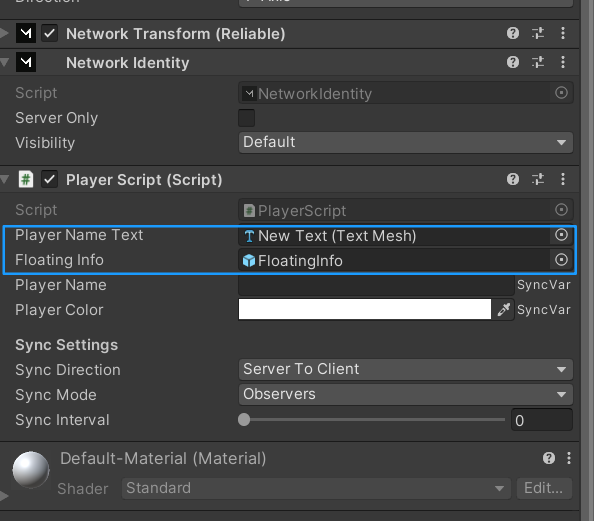This screenshot has height=521, width=594.
Task: Open more options menu for Network Identity
Action: click(x=563, y=62)
